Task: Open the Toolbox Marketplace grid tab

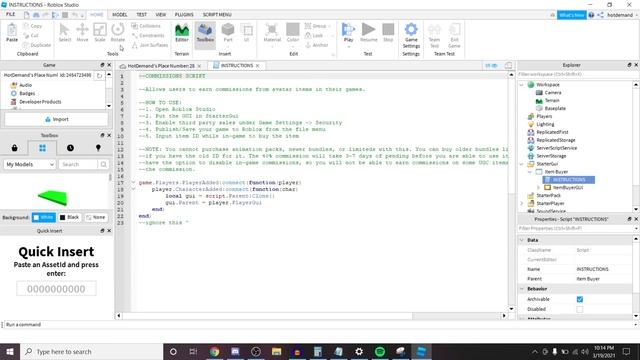Action: (x=42, y=148)
